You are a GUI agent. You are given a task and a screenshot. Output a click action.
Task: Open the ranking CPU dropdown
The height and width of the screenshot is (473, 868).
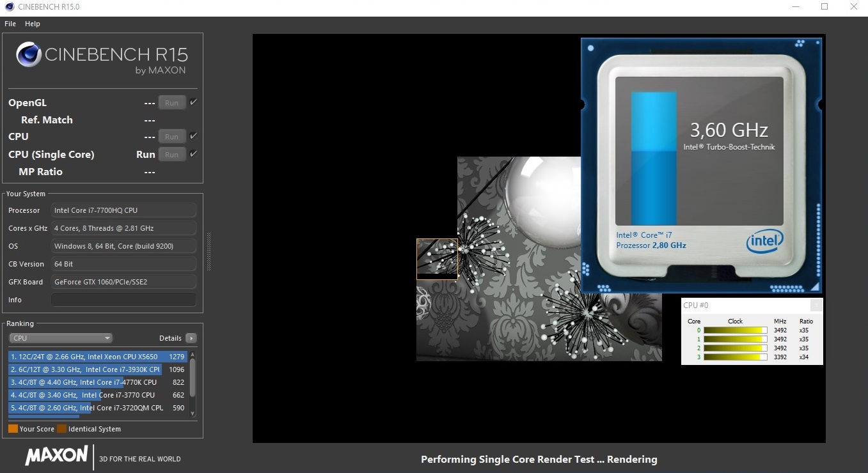click(x=61, y=338)
